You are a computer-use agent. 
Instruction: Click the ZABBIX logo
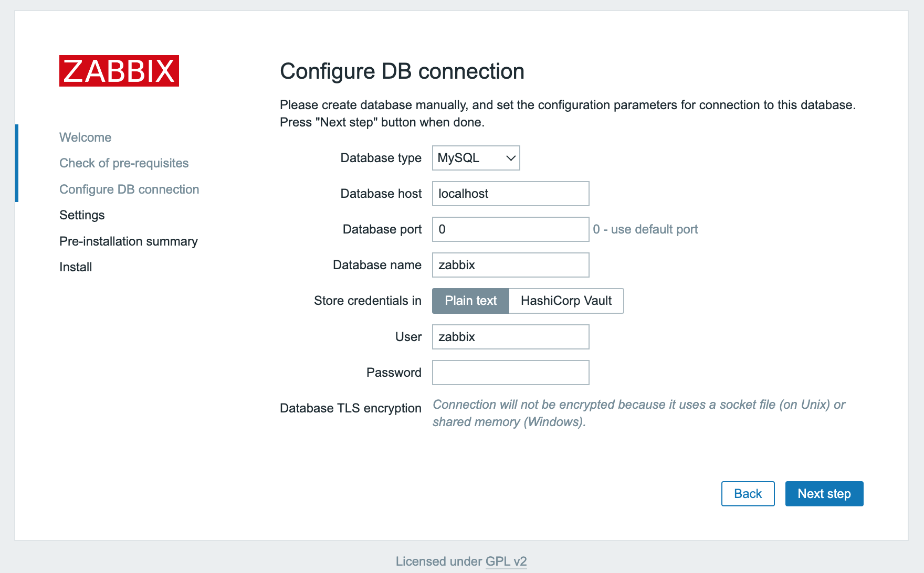119,71
